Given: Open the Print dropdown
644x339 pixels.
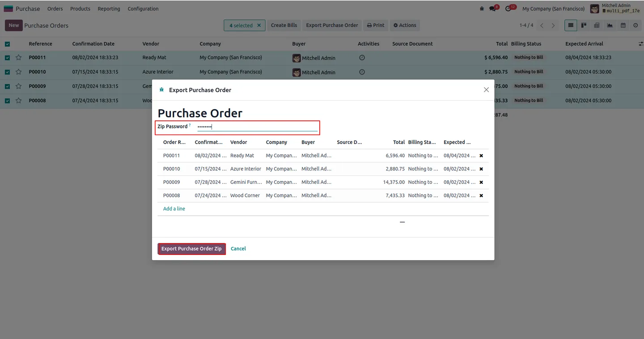Looking at the screenshot, I should tap(376, 25).
